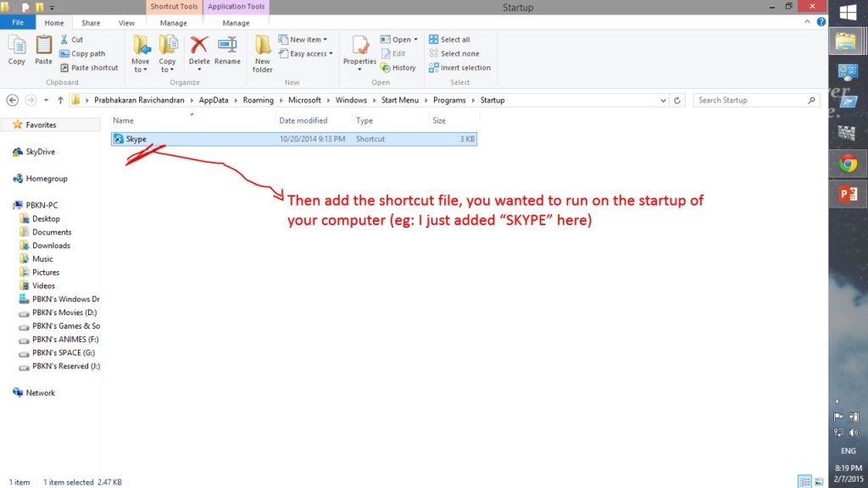Screen dimensions: 868x488
Task: Open the Easy access dropdown
Action: pyautogui.click(x=304, y=53)
